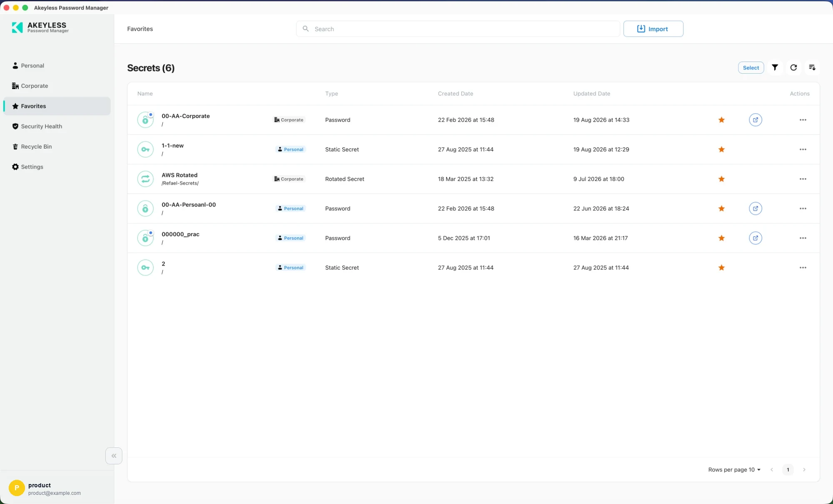Click the Updated Date column header
833x504 pixels.
pyautogui.click(x=591, y=94)
